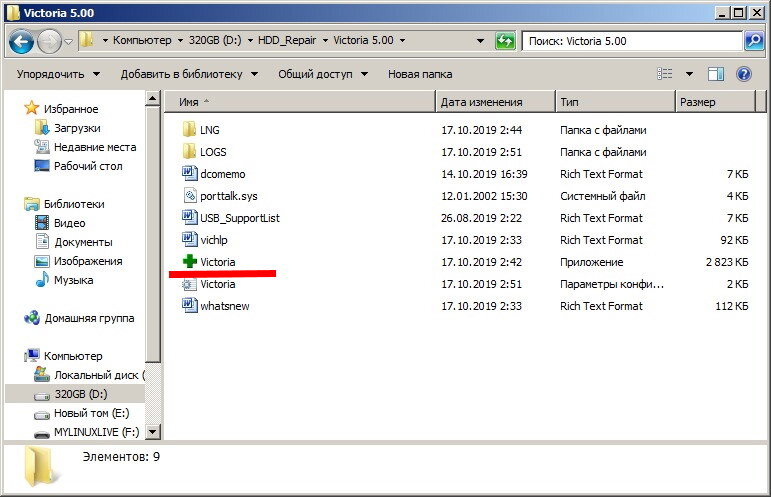This screenshot has height=497, width=771.
Task: Click 'Новая папка' to create a folder
Action: 420,74
